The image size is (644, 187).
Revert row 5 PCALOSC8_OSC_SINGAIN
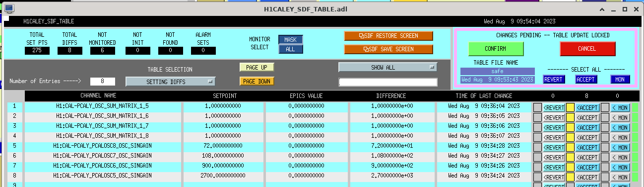click(x=554, y=147)
